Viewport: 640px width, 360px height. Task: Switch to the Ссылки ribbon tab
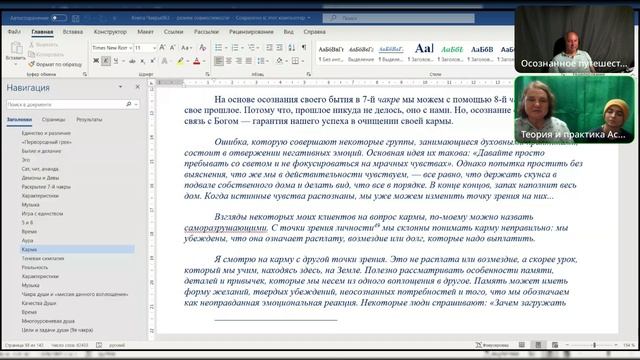tap(173, 31)
